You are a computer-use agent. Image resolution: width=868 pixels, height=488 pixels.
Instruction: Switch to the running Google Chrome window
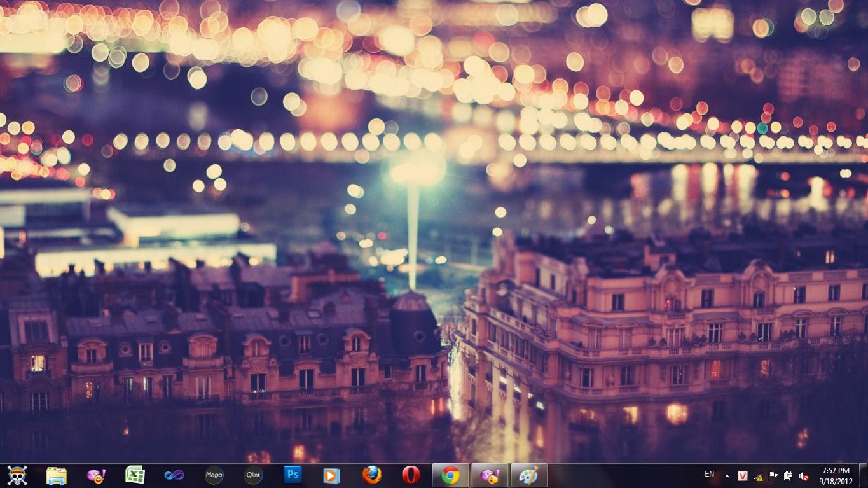tap(451, 475)
